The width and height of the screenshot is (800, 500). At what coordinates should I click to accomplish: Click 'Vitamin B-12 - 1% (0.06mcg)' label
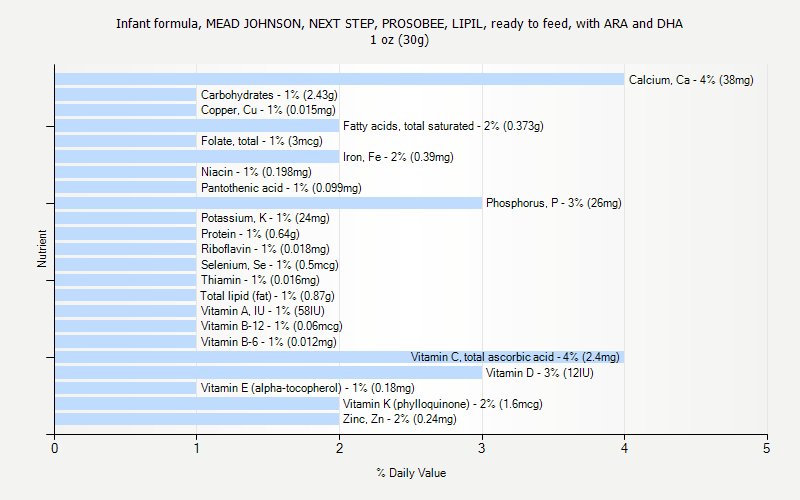click(271, 326)
